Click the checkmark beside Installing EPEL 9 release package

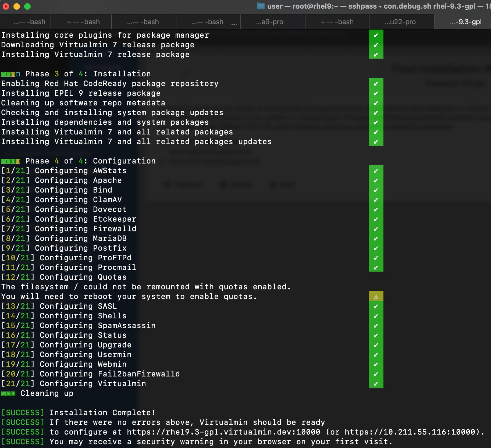(376, 93)
